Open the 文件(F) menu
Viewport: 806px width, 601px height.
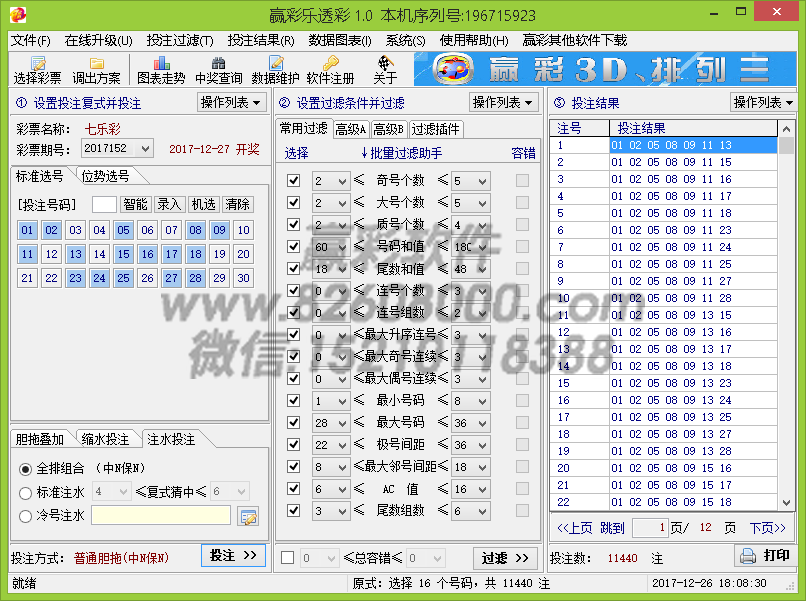(x=31, y=40)
